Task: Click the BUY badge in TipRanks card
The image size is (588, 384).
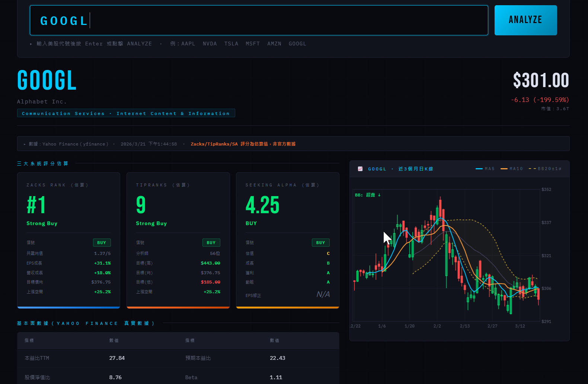Action: coord(211,243)
